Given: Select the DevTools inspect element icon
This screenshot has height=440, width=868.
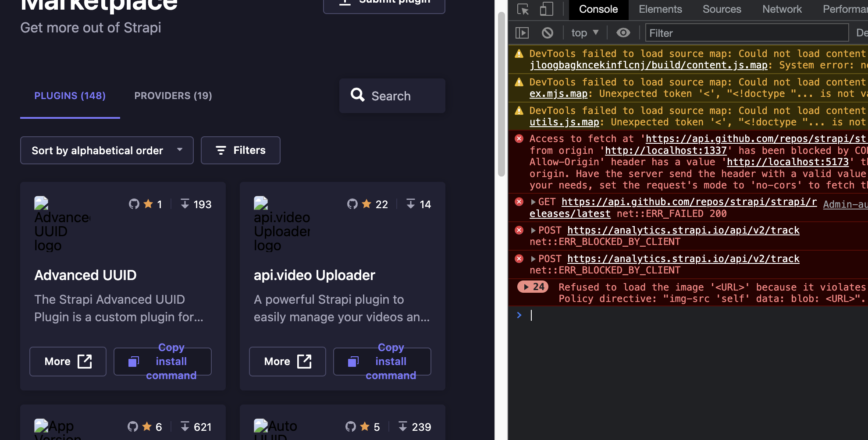Looking at the screenshot, I should (x=523, y=9).
